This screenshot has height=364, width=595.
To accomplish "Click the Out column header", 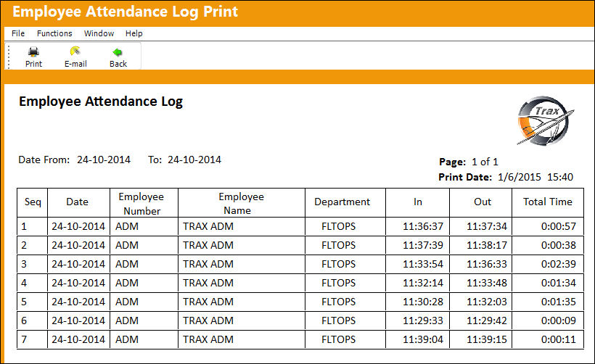I will (x=483, y=202).
